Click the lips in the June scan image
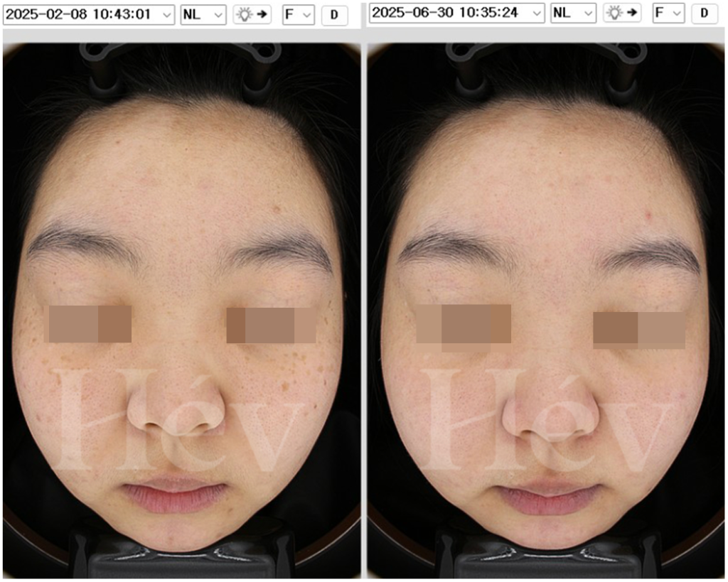The height and width of the screenshot is (582, 728). [x=547, y=497]
